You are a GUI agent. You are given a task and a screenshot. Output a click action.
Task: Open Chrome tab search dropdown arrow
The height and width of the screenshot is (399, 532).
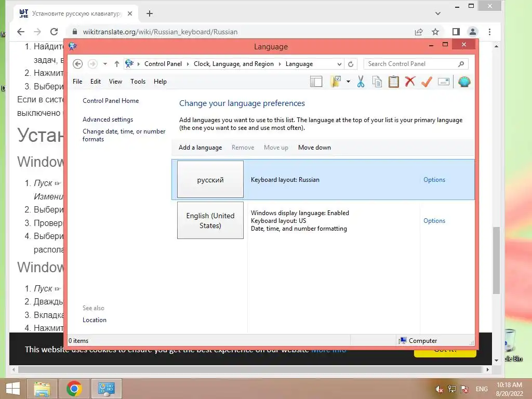(438, 14)
